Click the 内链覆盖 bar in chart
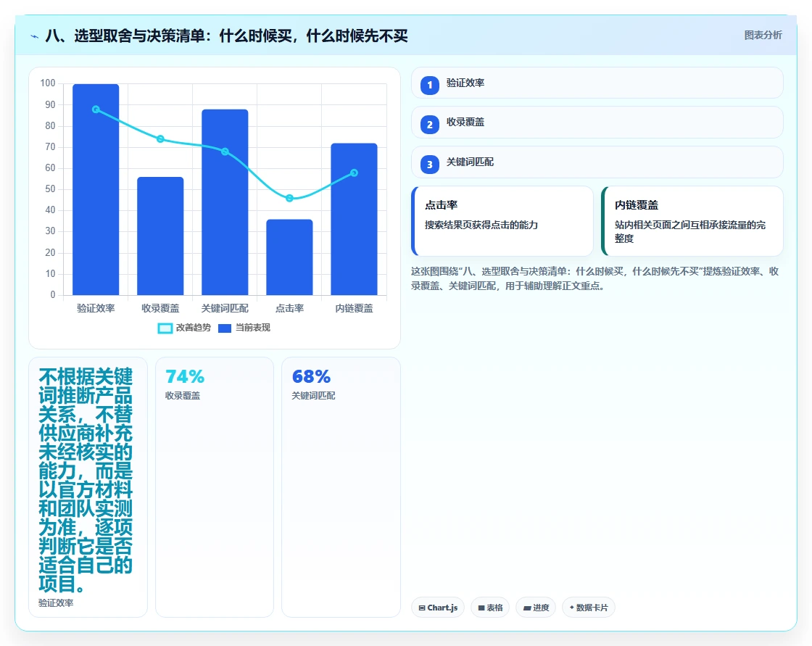812x646 pixels. point(355,219)
